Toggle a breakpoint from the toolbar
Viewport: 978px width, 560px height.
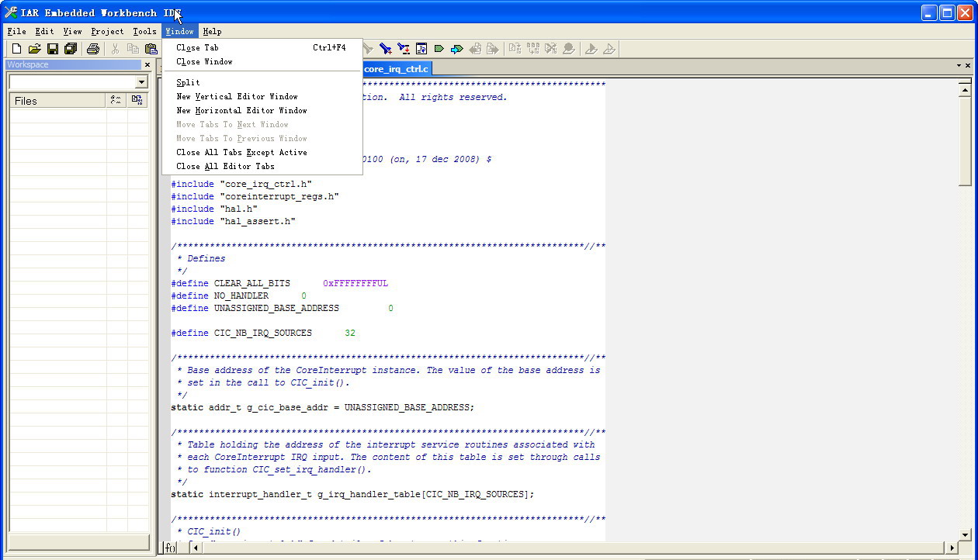click(x=569, y=49)
